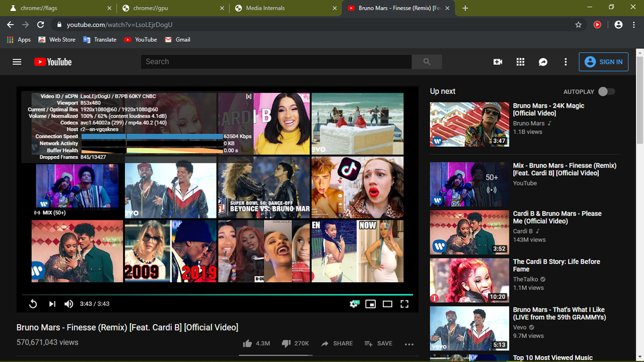The height and width of the screenshot is (362, 644).
Task: Switch to miniplayer mode
Action: (x=371, y=304)
